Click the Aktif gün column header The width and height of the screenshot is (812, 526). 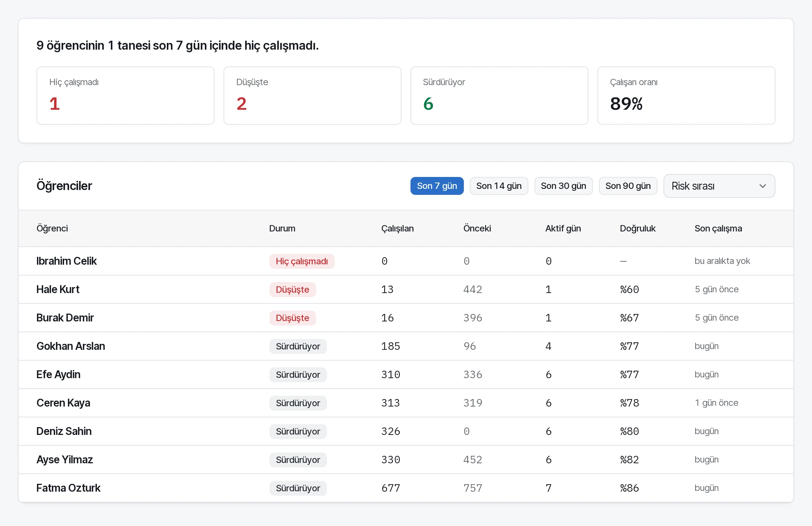click(x=563, y=228)
